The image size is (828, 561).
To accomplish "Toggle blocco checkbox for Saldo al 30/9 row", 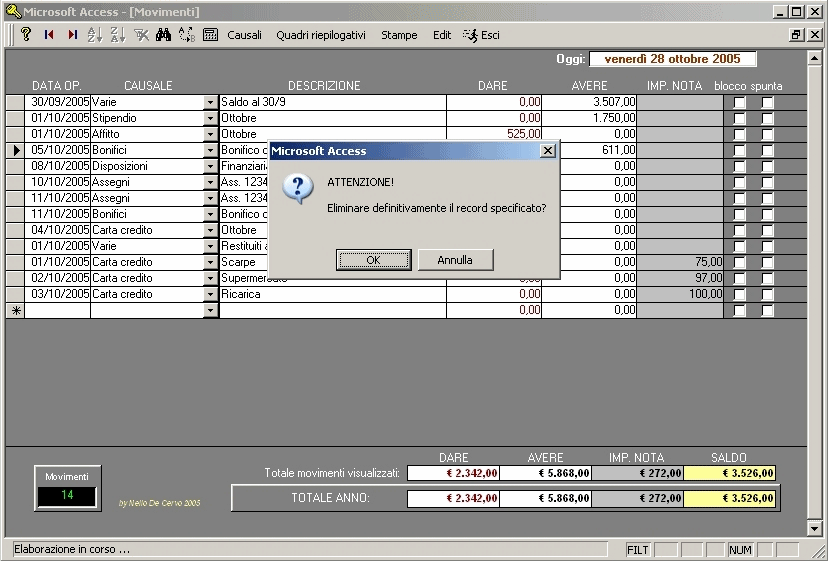I will click(x=739, y=102).
